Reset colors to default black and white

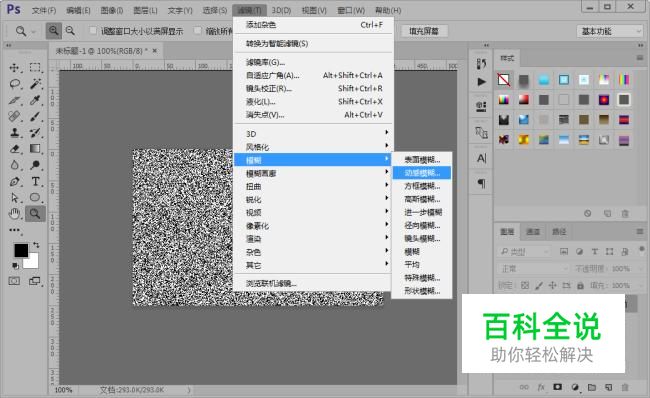[15, 265]
